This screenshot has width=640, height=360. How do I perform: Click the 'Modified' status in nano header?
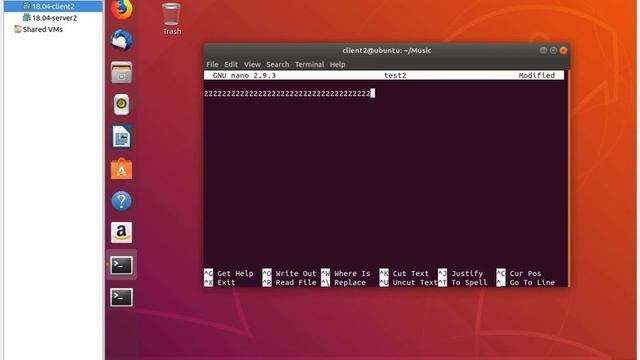pos(536,76)
